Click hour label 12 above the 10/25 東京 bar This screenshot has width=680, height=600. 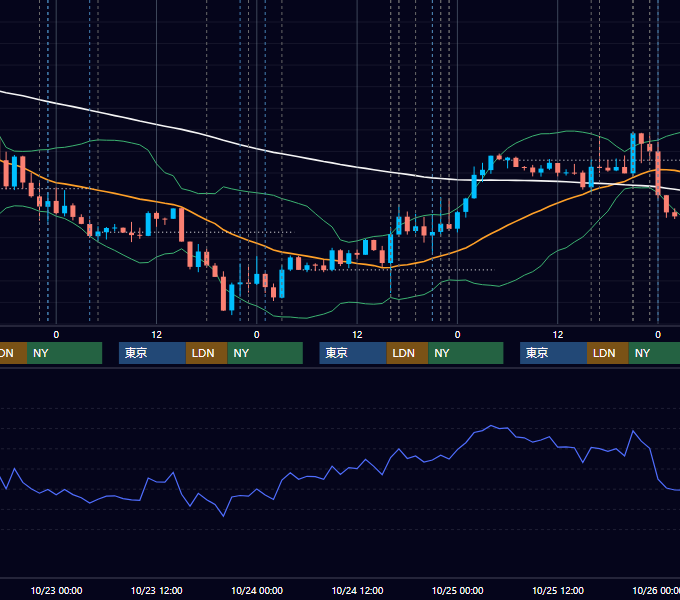[x=558, y=335]
